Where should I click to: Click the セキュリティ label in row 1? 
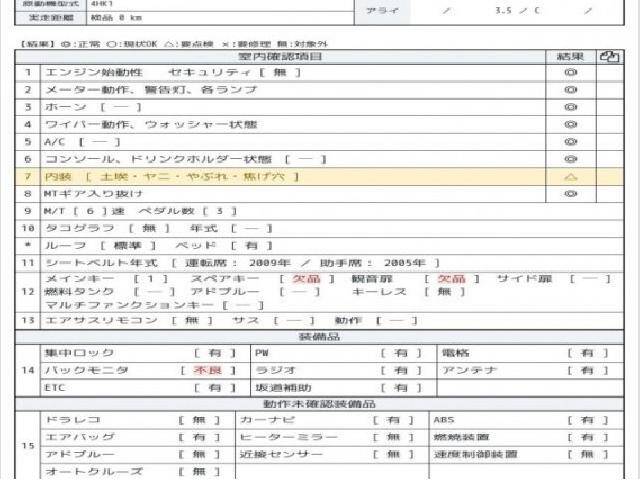click(210, 73)
